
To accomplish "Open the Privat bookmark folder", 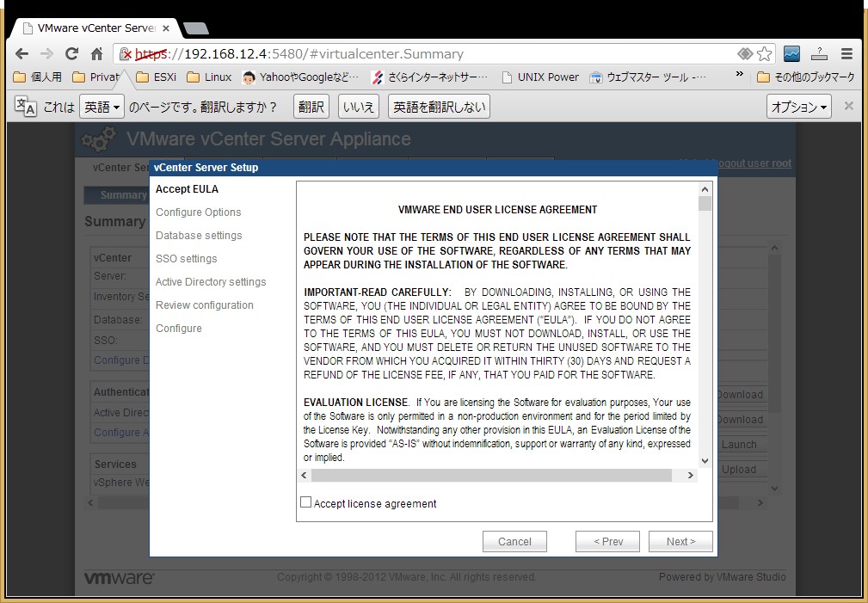I will [x=96, y=77].
